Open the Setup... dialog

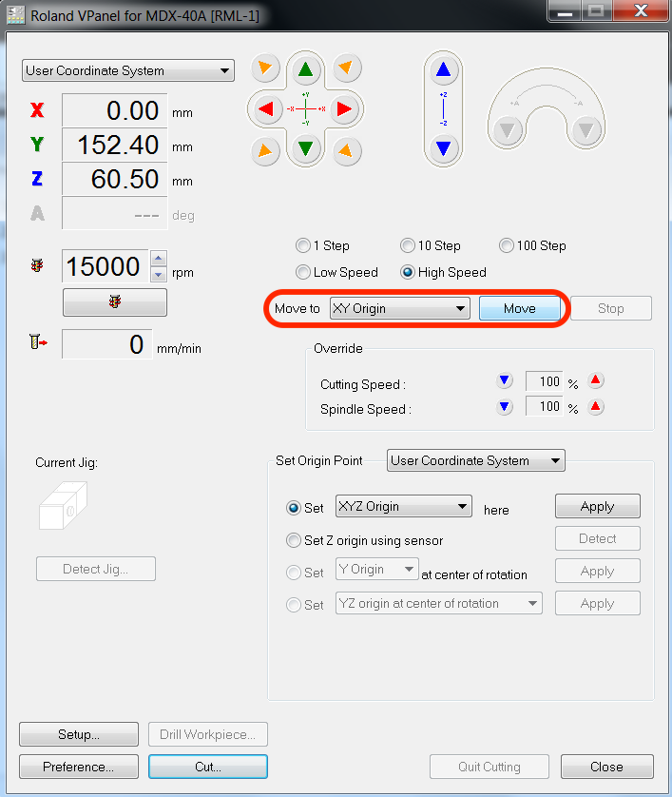pyautogui.click(x=79, y=734)
